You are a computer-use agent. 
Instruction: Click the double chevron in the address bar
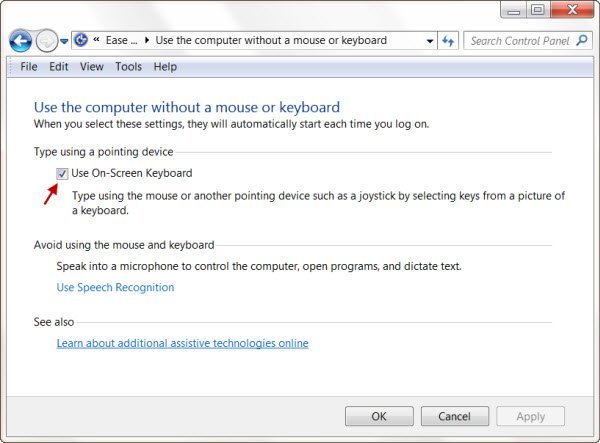click(x=96, y=40)
